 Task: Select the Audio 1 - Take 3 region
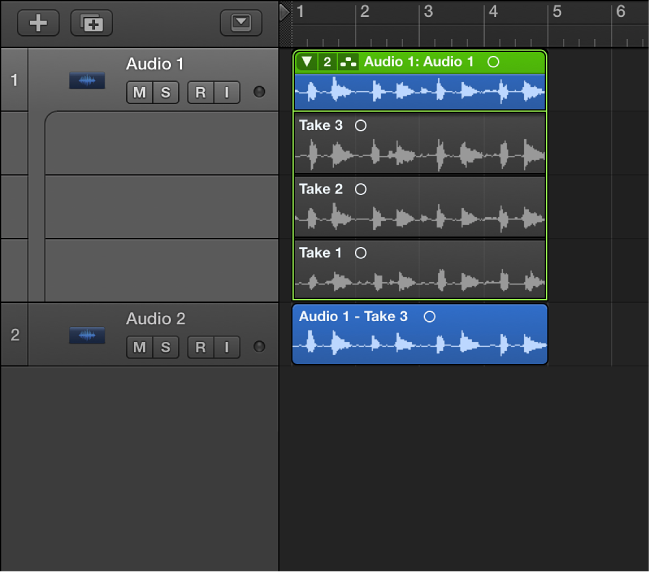click(x=420, y=334)
